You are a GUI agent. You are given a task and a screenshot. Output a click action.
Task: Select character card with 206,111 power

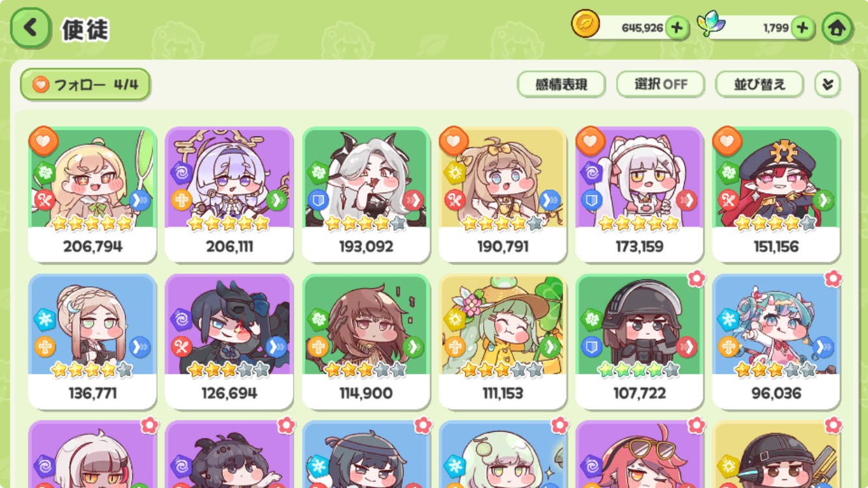tap(229, 195)
